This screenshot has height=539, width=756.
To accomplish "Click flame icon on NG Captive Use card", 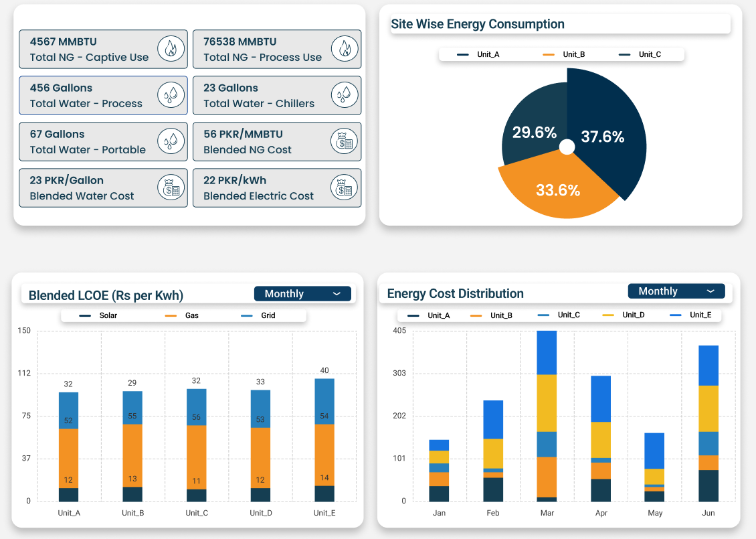I will coord(171,49).
